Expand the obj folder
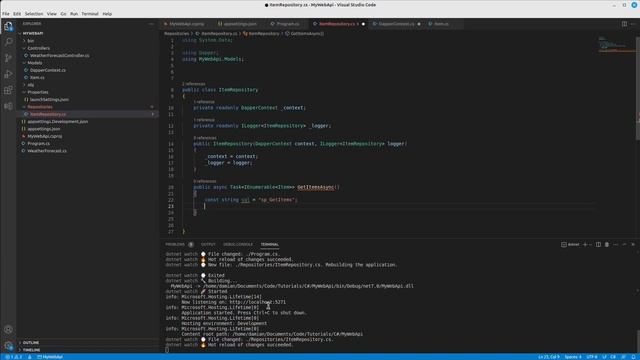 click(x=88, y=85)
